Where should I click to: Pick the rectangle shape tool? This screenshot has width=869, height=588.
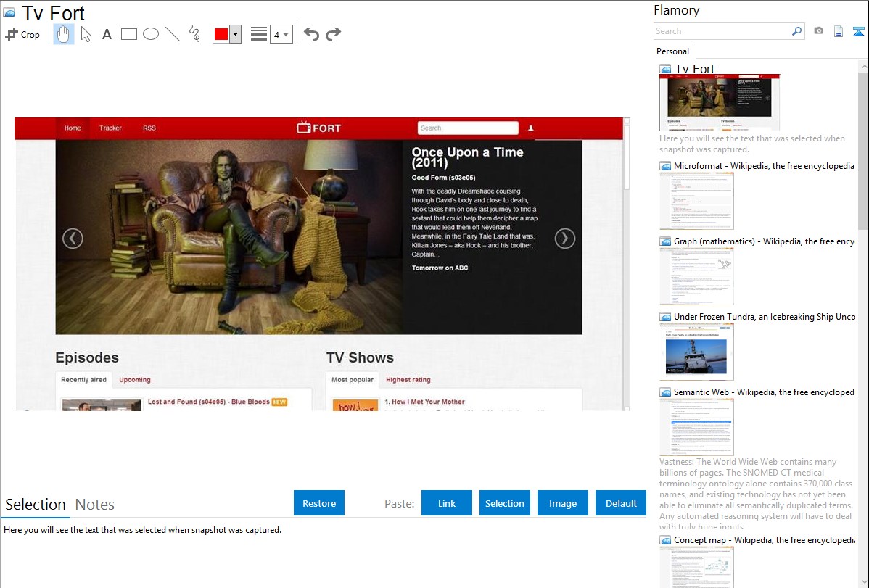(129, 34)
